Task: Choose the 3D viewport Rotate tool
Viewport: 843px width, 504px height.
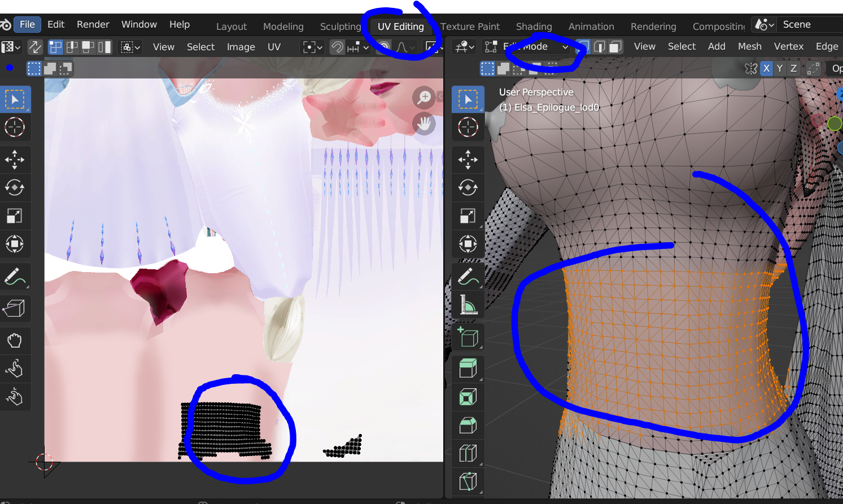Action: (x=468, y=187)
